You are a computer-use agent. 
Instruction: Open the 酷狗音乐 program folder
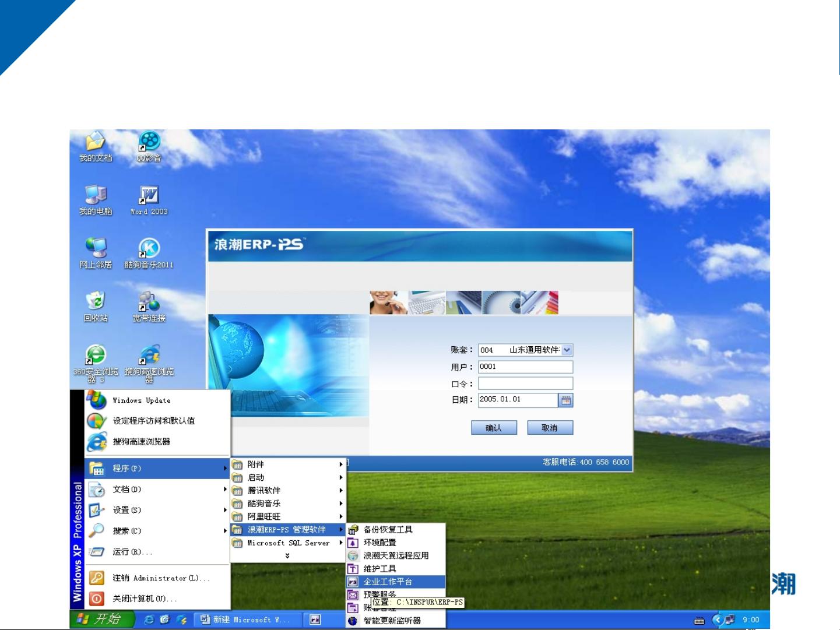coord(288,504)
